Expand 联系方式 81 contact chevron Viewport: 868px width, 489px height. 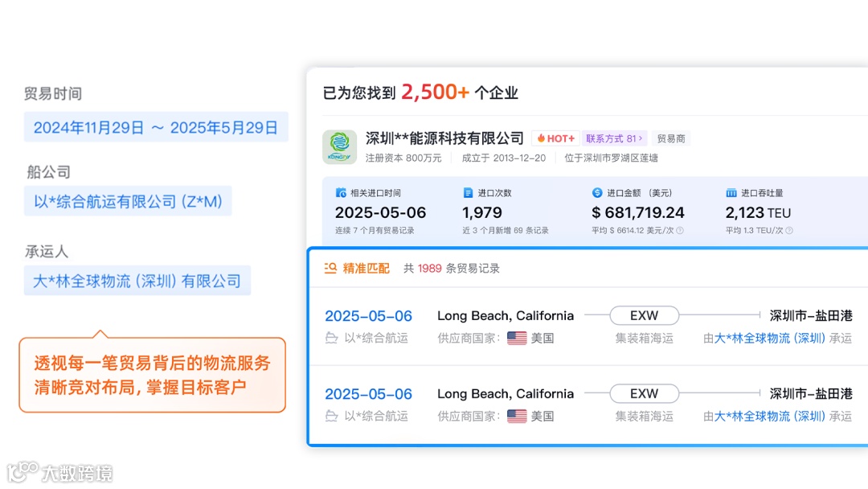pos(641,138)
